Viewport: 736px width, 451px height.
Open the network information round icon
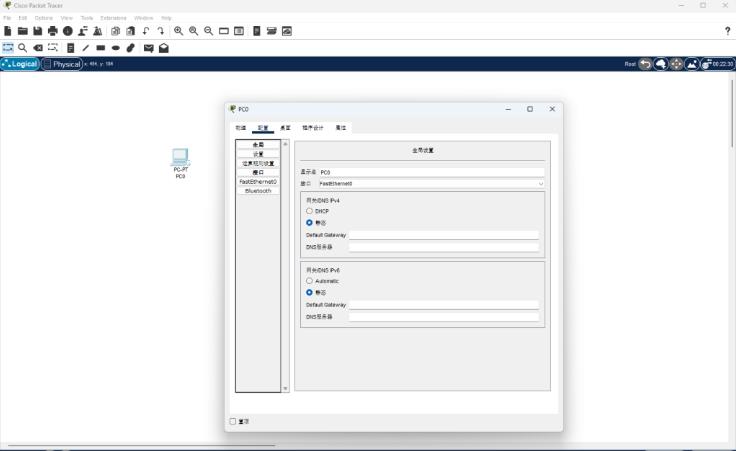(x=68, y=31)
